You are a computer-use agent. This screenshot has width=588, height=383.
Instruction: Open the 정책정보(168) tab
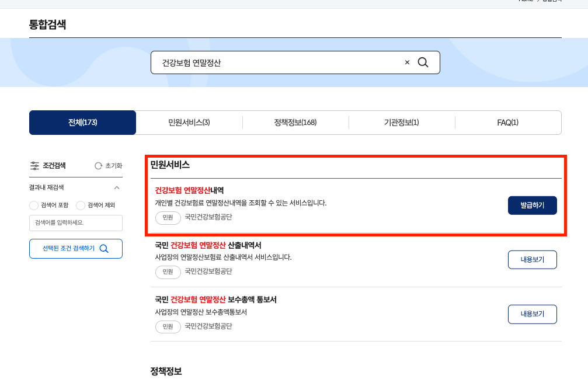coord(295,122)
